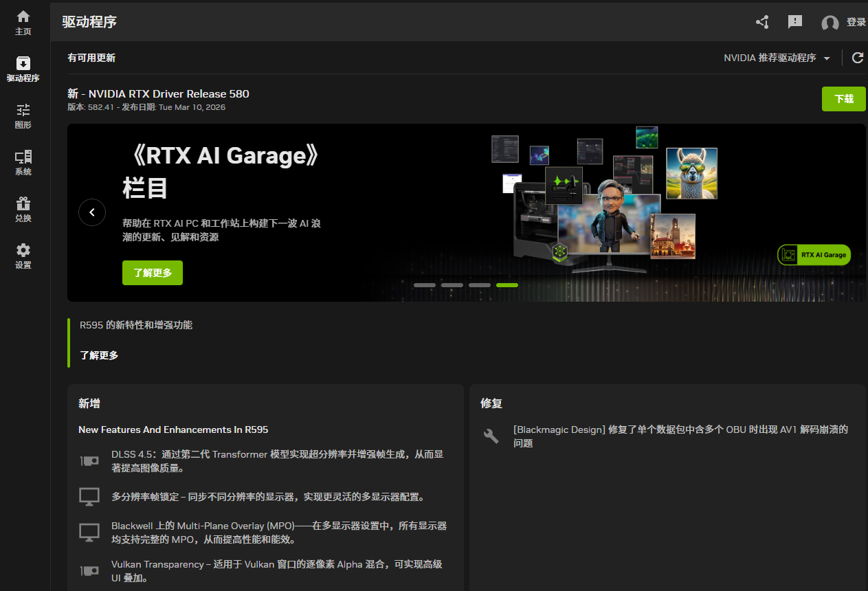The width and height of the screenshot is (868, 591).
Task: Click the 新增 section heading
Action: coord(89,403)
